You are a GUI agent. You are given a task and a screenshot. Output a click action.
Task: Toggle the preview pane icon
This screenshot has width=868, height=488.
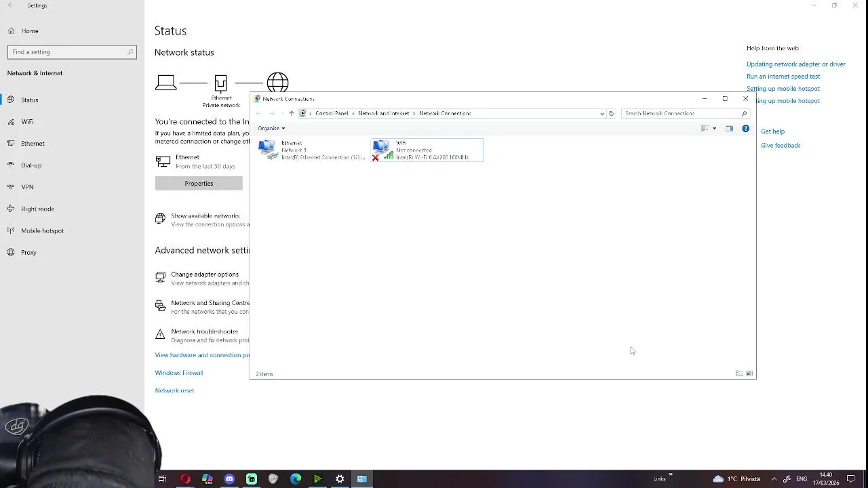point(729,128)
